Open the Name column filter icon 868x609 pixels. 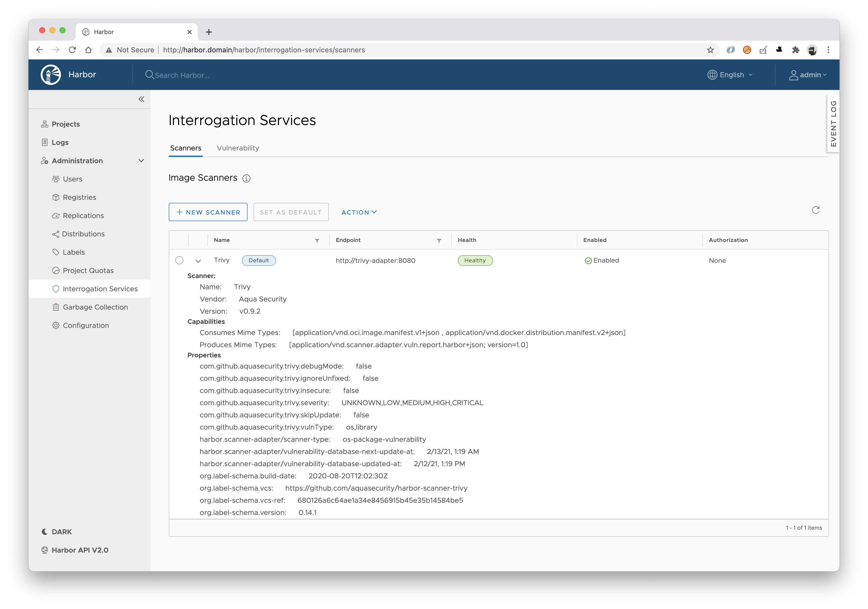tap(317, 240)
